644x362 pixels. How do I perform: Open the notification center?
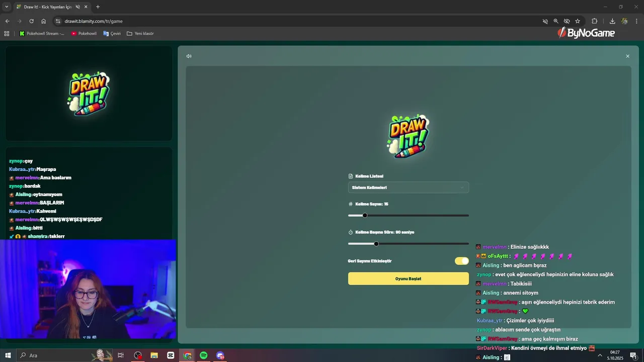(633, 355)
